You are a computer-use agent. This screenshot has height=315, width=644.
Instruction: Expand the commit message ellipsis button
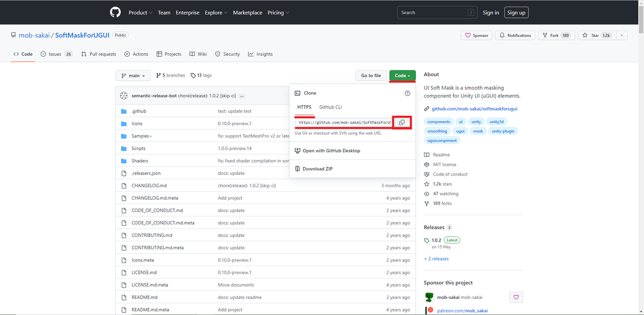click(242, 96)
